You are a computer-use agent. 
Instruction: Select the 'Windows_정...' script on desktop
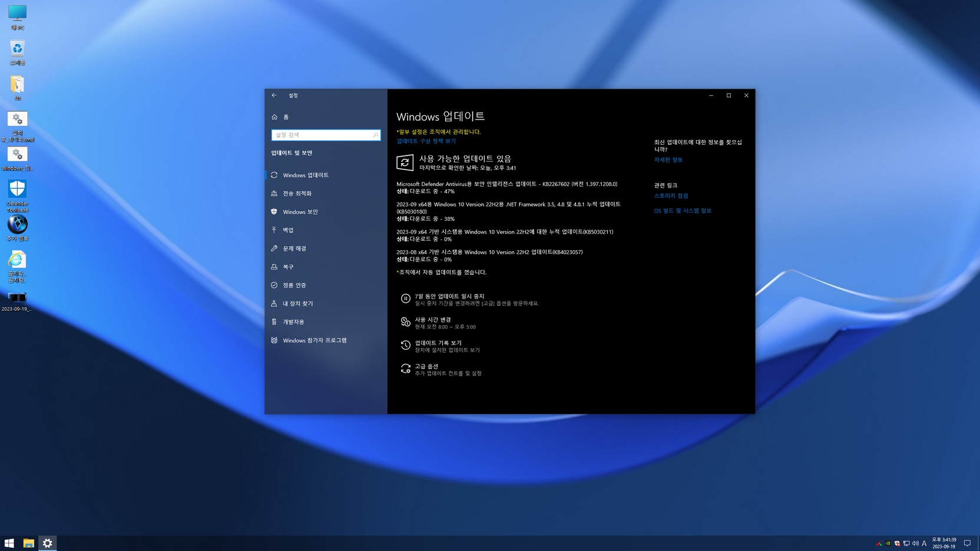coord(17,158)
